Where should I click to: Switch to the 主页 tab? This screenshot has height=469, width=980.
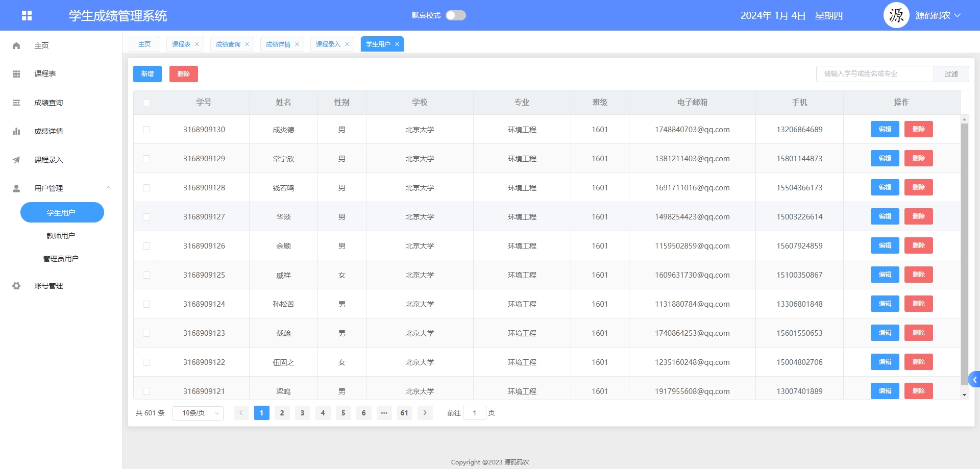coord(144,44)
